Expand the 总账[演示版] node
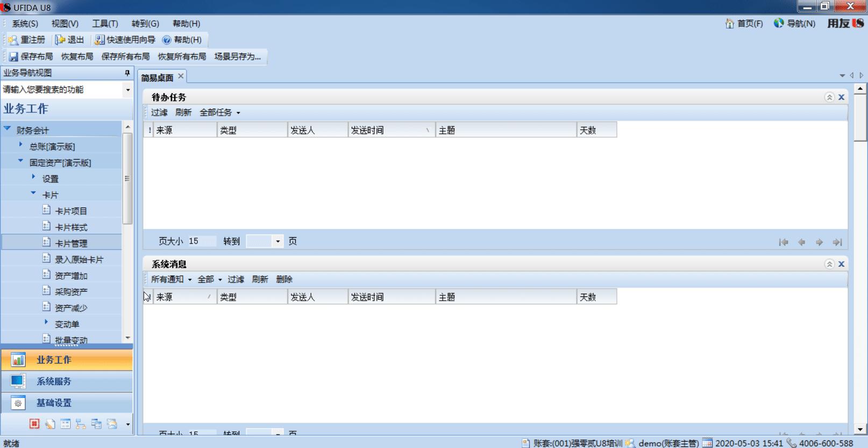This screenshot has height=448, width=868. point(21,145)
